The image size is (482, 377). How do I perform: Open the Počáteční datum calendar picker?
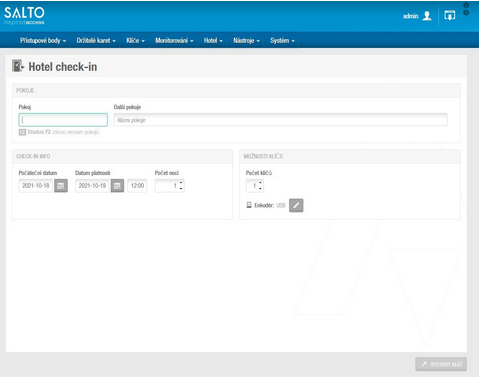coord(61,186)
